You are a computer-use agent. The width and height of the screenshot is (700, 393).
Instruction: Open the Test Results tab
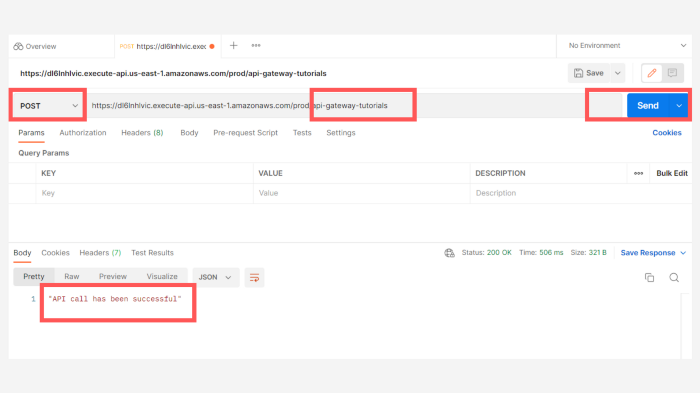coord(152,253)
